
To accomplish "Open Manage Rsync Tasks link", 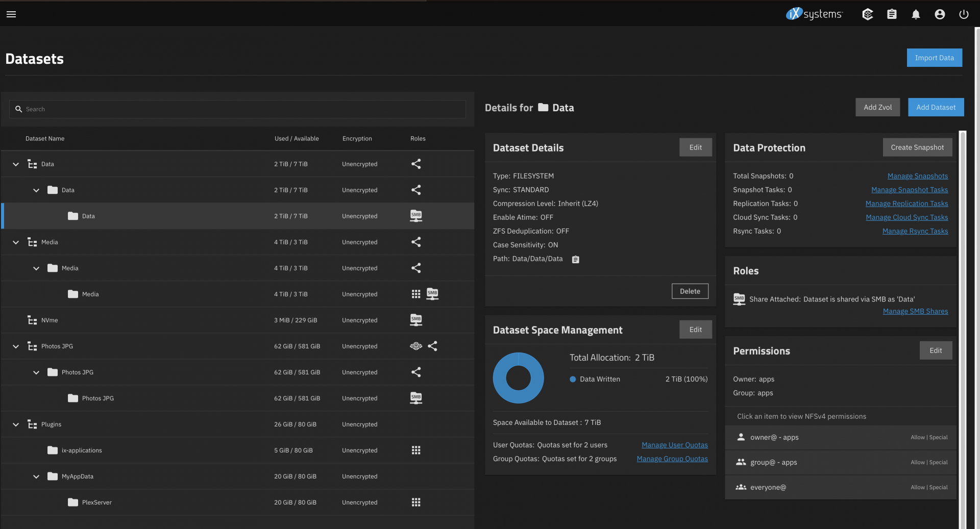I will tap(915, 231).
